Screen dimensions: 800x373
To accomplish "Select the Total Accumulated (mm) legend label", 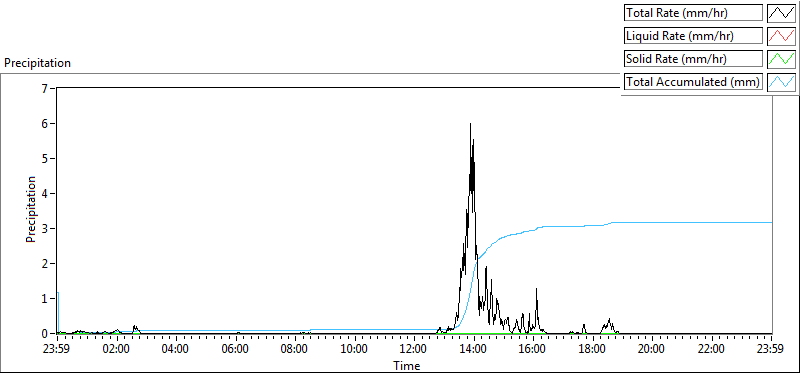I will 693,82.
